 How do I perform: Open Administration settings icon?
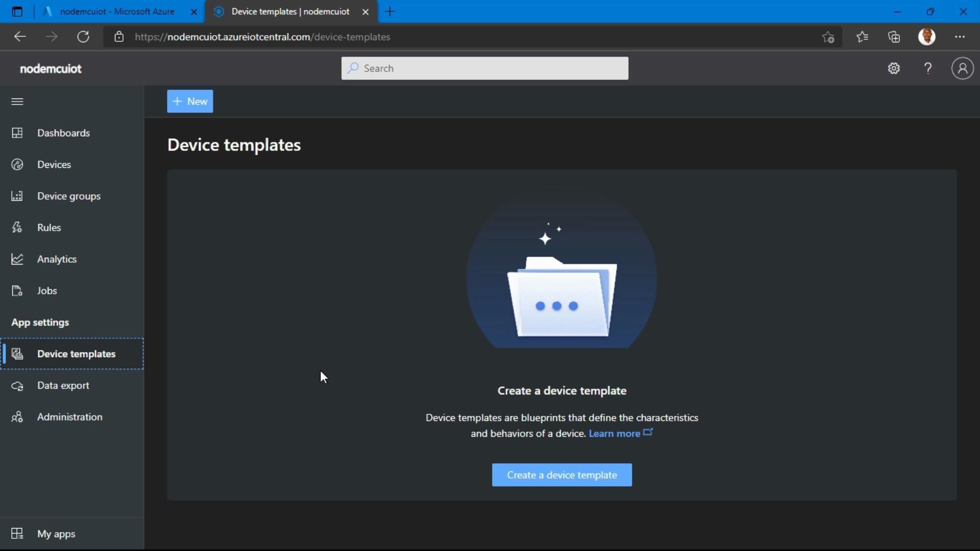tap(17, 416)
